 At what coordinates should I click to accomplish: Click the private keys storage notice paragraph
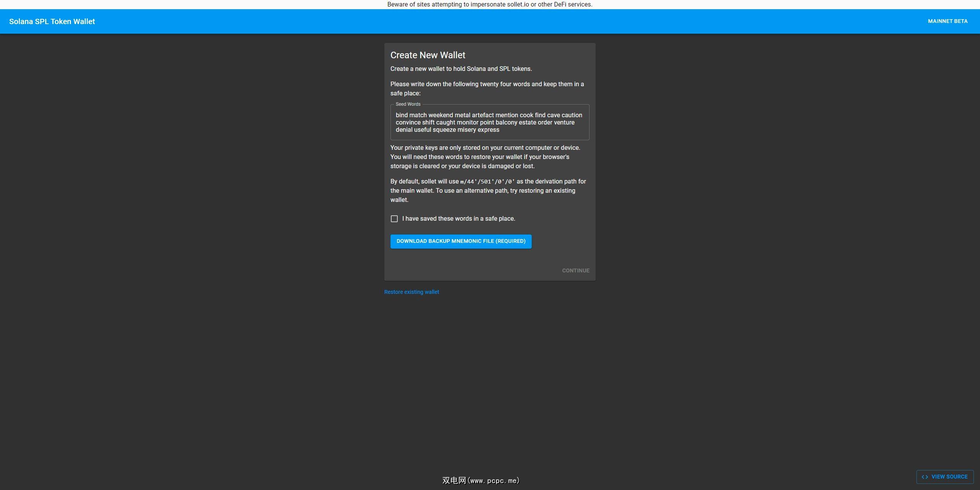pos(485,157)
